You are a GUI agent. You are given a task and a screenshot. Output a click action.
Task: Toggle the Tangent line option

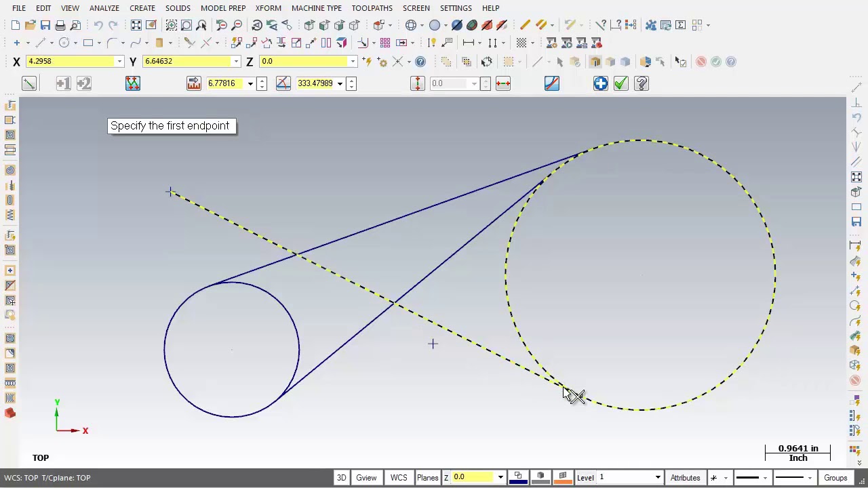(552, 83)
